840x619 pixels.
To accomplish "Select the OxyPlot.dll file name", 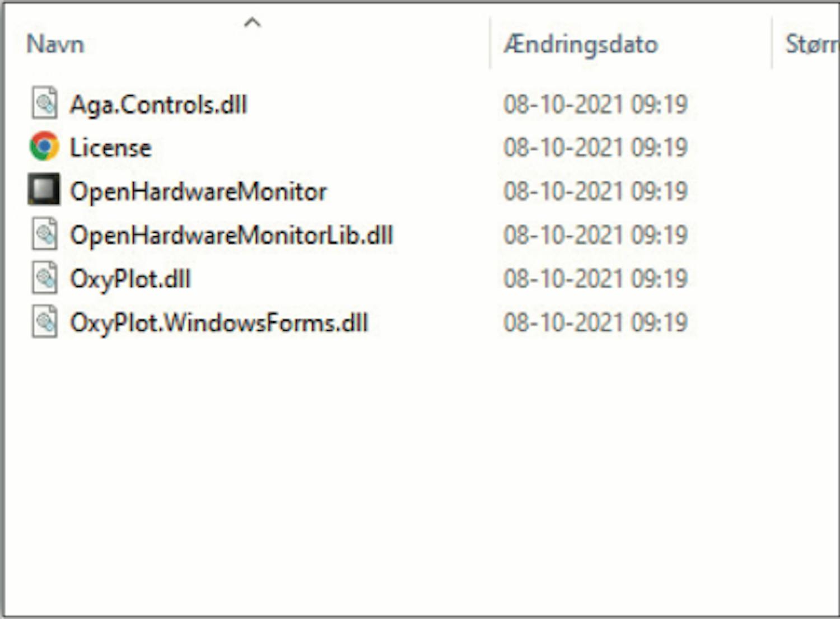I will 130,279.
